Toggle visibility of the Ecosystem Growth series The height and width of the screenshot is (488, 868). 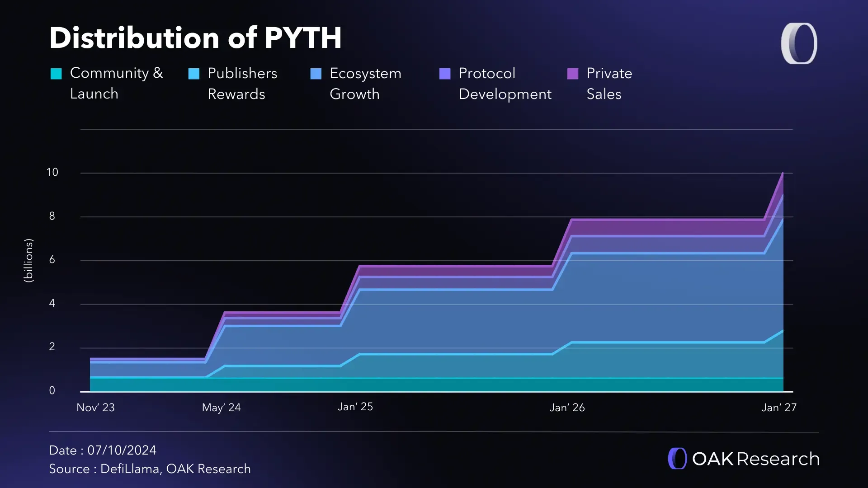tap(316, 73)
